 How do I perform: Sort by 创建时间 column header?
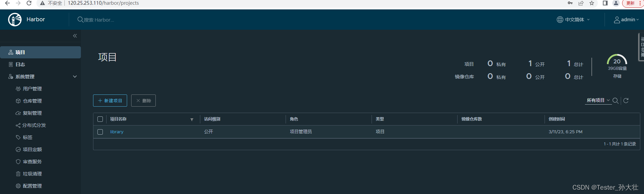[x=557, y=119]
